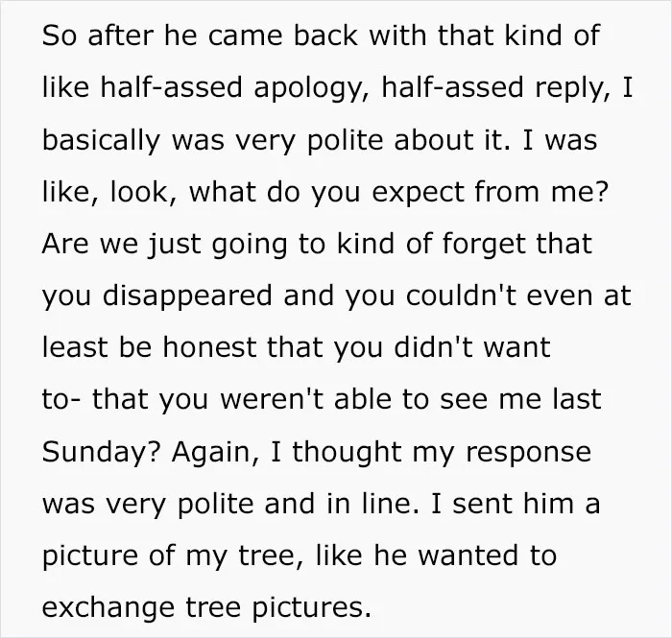
Task: Click the question 'what do you expect from me?'
Action: coord(399,194)
